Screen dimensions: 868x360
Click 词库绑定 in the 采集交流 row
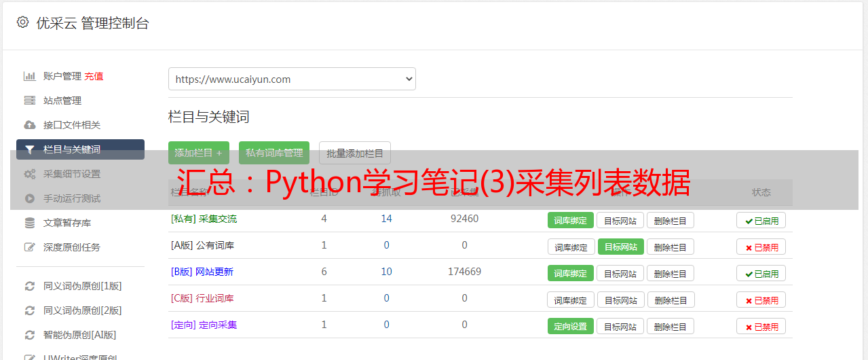(x=571, y=220)
